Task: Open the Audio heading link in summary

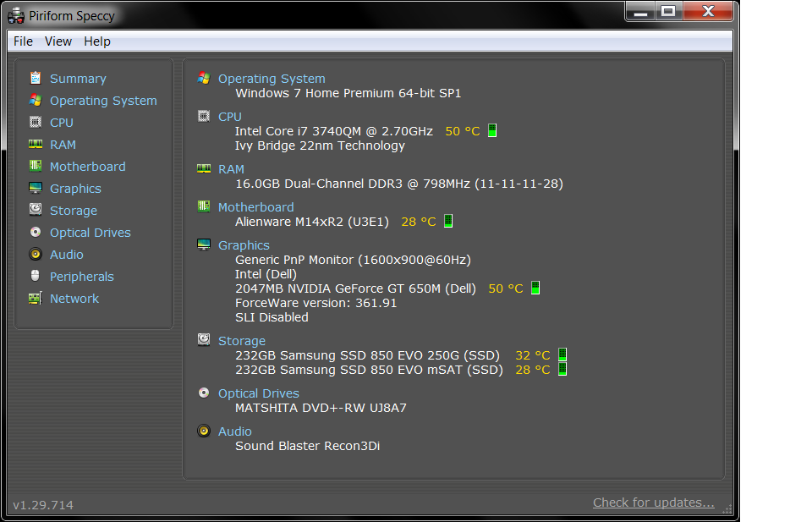Action: tap(234, 431)
